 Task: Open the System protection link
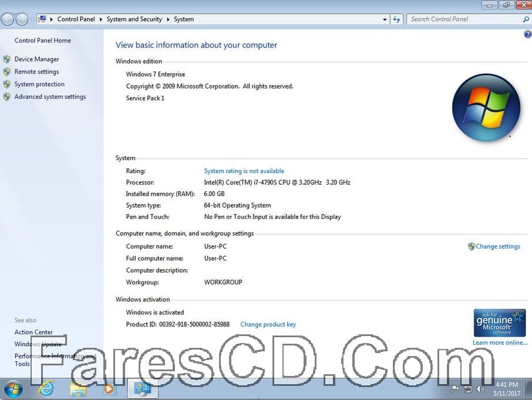(39, 84)
